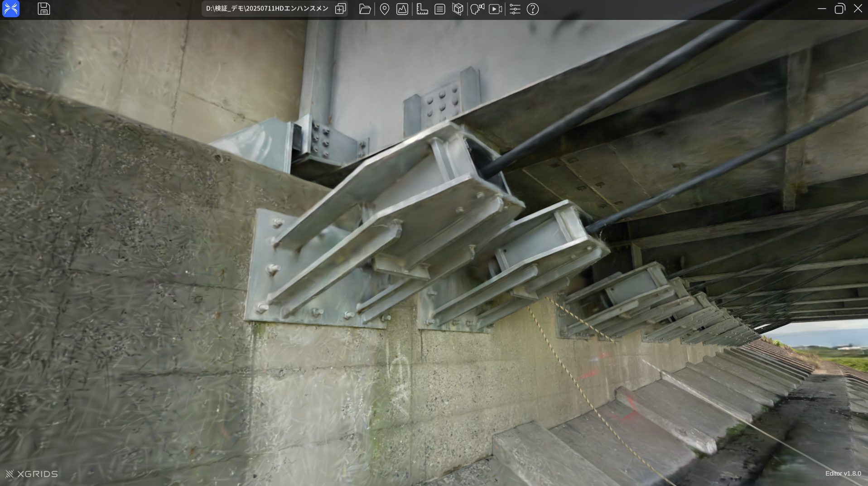Save the project with the floppy disk icon

pos(43,9)
